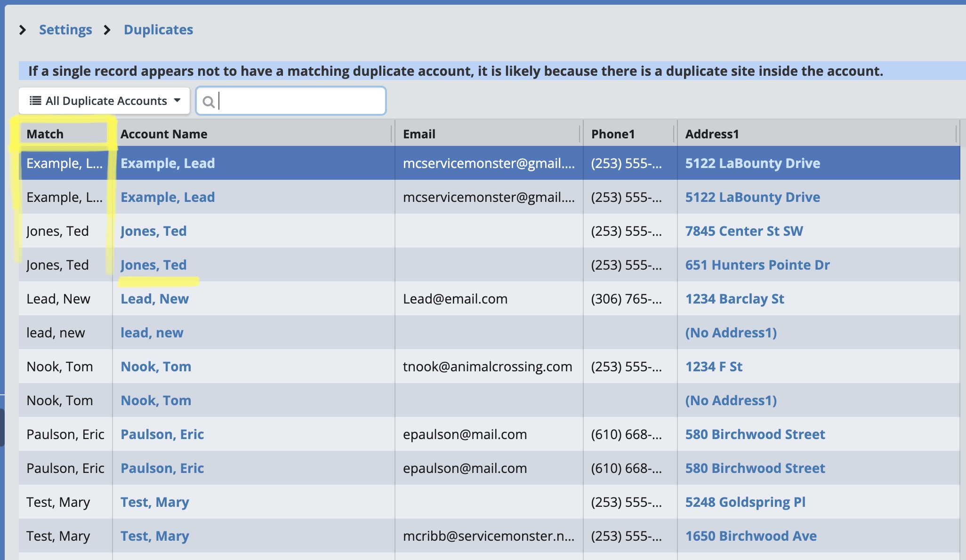Sort by the Account Name column header

point(164,134)
